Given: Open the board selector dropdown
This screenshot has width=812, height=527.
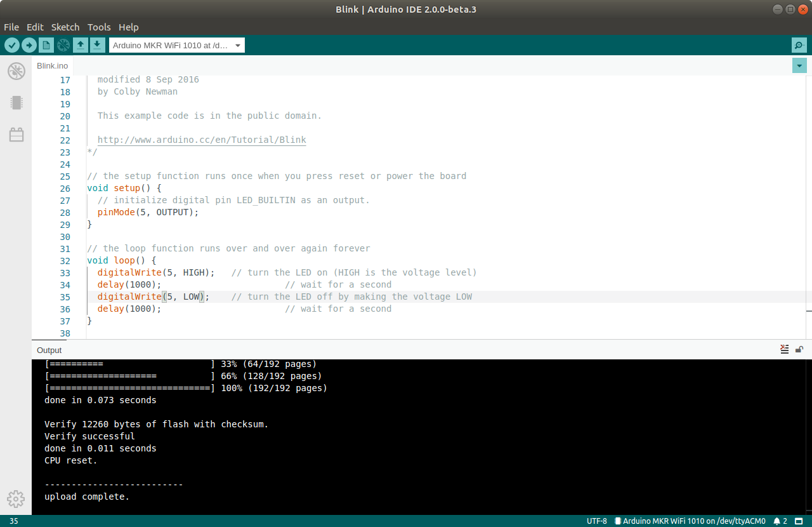Looking at the screenshot, I should [177, 45].
